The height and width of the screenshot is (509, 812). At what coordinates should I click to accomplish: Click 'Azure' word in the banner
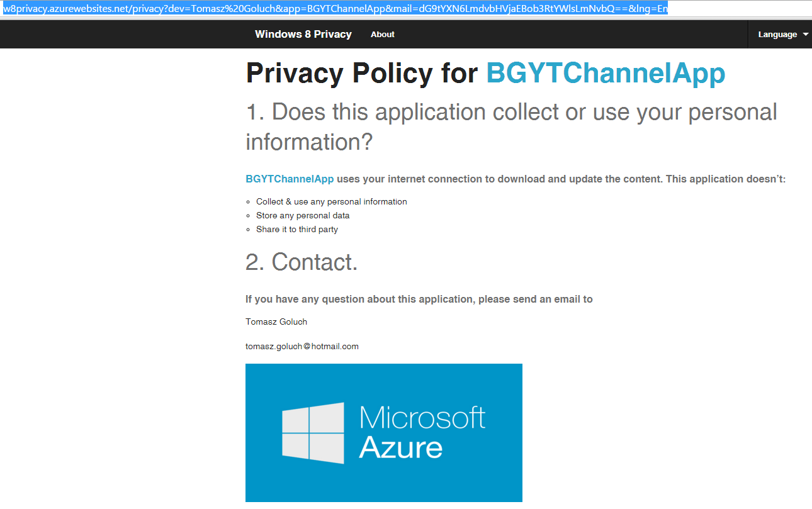pos(401,447)
